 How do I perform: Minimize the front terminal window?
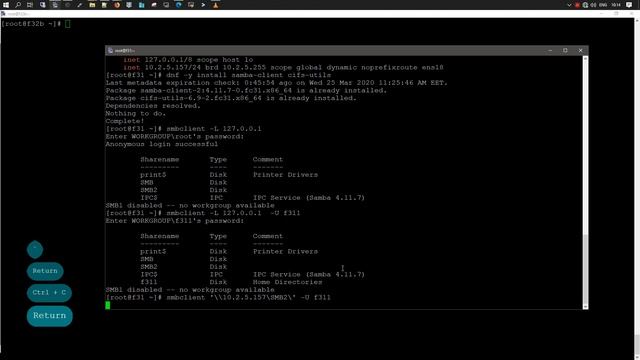coord(550,51)
